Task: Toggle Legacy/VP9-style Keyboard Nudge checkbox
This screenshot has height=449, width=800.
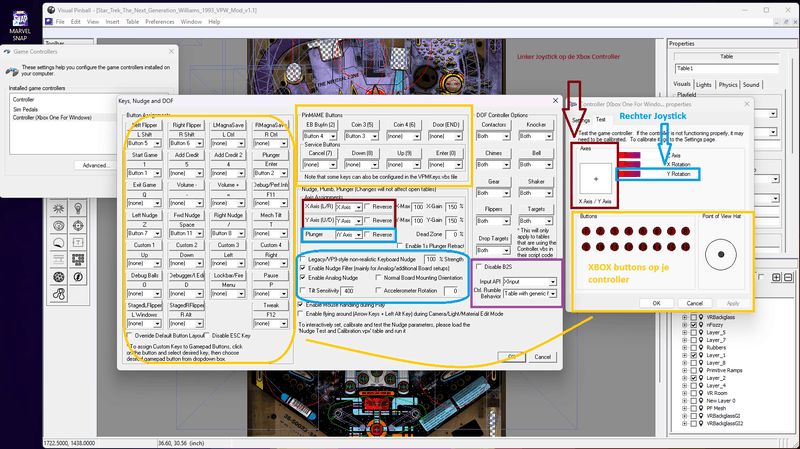Action: click(x=303, y=259)
